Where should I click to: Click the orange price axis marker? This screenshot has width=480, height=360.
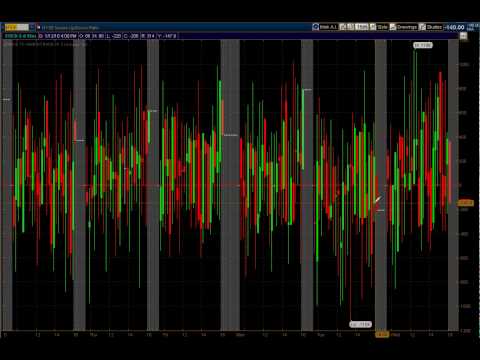coord(465,203)
